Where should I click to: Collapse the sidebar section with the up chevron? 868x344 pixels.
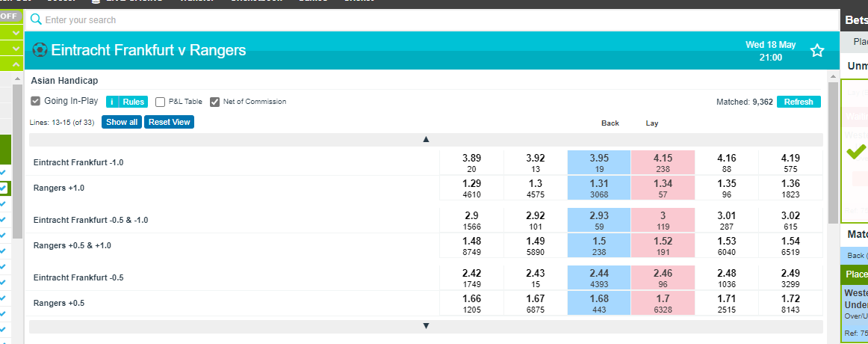[16, 64]
